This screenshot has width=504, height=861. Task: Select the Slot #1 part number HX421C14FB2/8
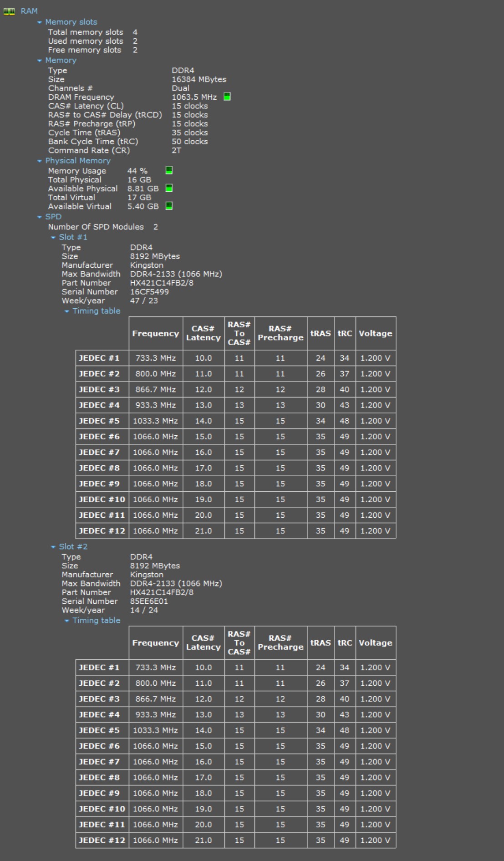point(162,283)
